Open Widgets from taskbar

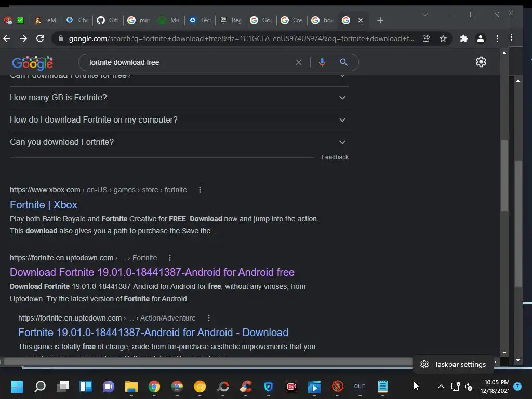pyautogui.click(x=86, y=387)
